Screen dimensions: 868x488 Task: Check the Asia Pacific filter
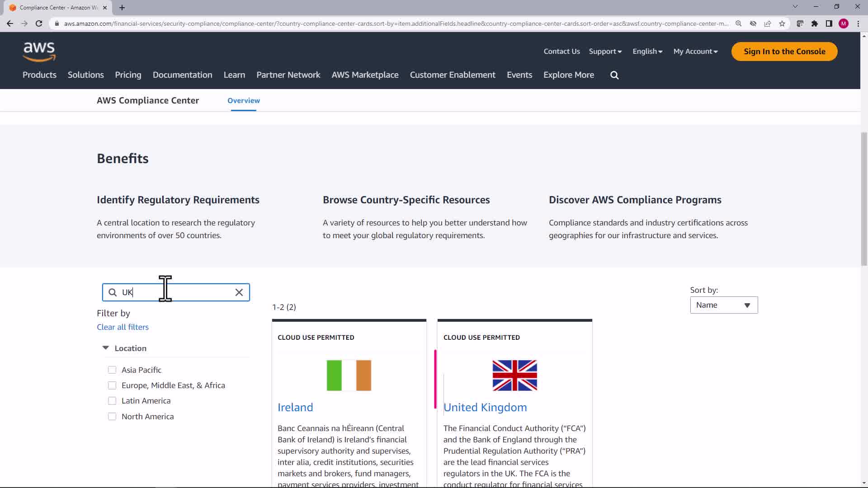point(112,370)
